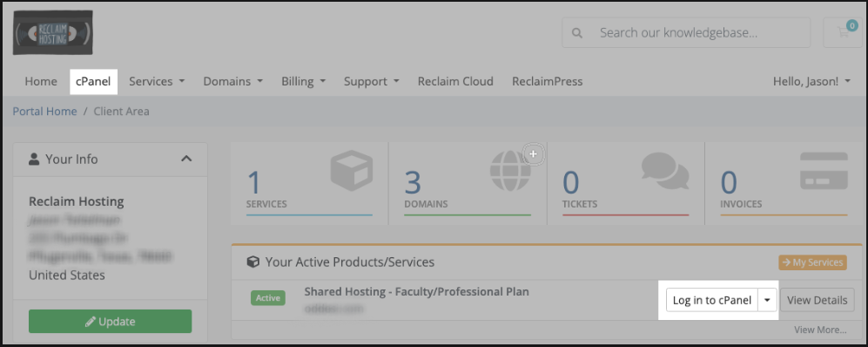Focus the Search our knowledgebase field
This screenshot has width=868, height=347.
coord(686,33)
